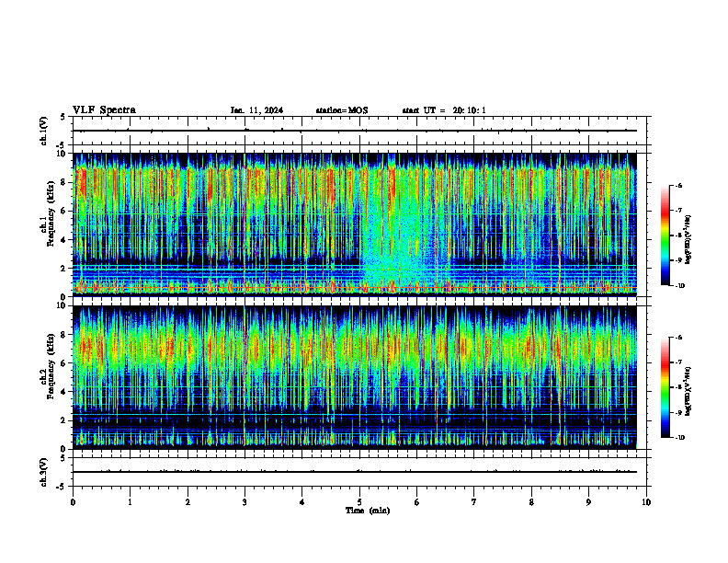
Task: Click the "ch.1(V)" waveform axis label
Action: tap(43, 131)
